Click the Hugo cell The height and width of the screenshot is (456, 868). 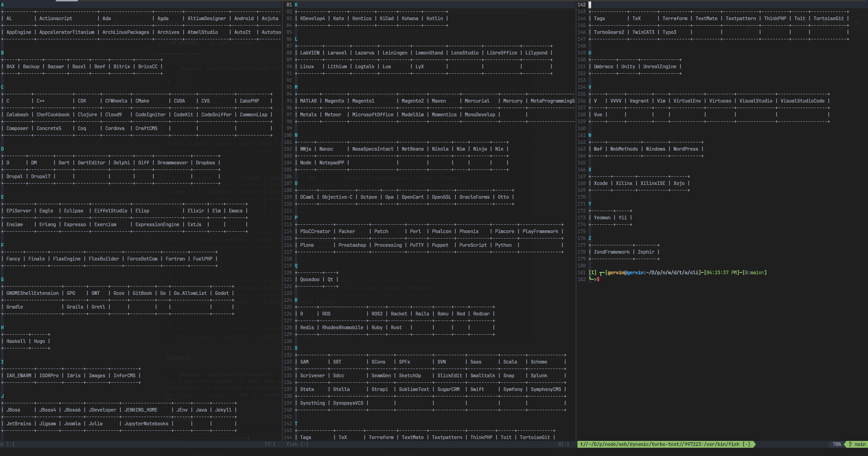click(x=39, y=341)
